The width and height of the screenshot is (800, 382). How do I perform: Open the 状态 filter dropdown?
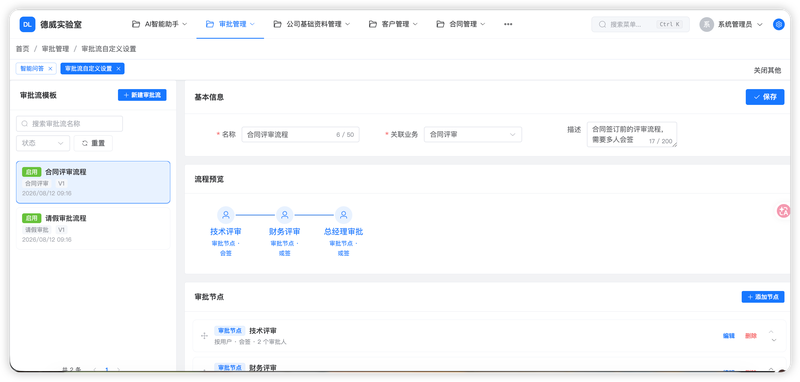43,143
